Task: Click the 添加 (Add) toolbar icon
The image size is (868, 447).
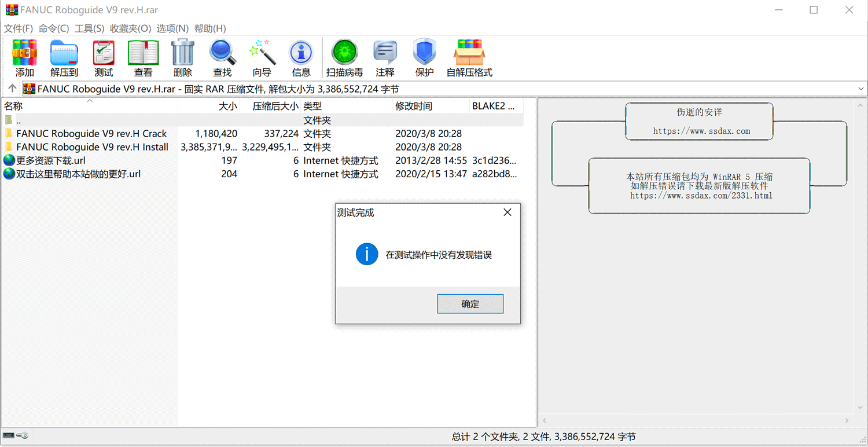Action: click(24, 53)
